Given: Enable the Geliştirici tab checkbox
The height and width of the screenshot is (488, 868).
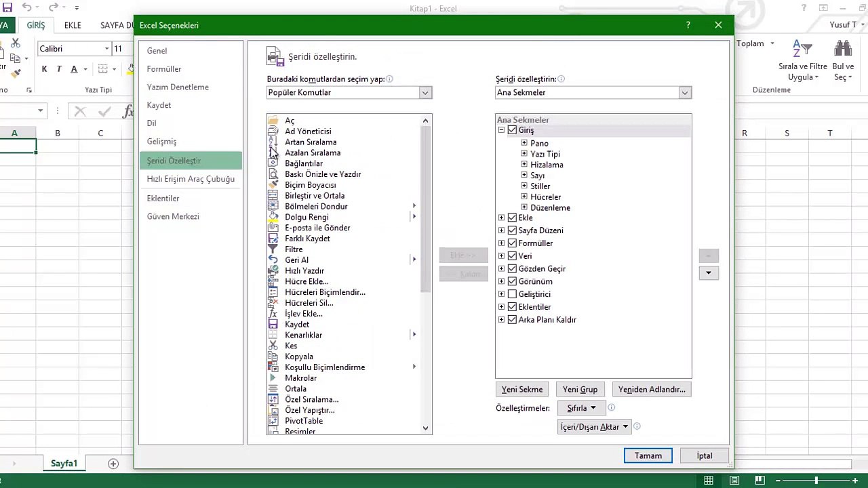Looking at the screenshot, I should click(512, 294).
